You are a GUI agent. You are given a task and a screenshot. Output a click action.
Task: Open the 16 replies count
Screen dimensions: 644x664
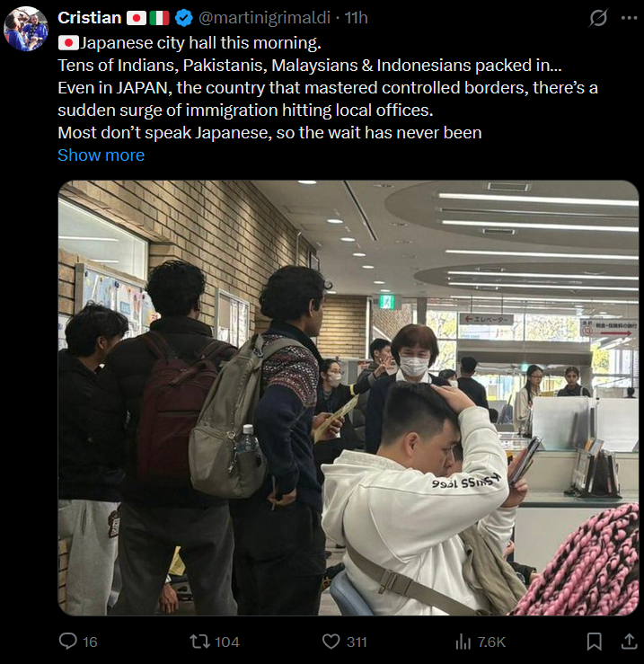[x=90, y=642]
